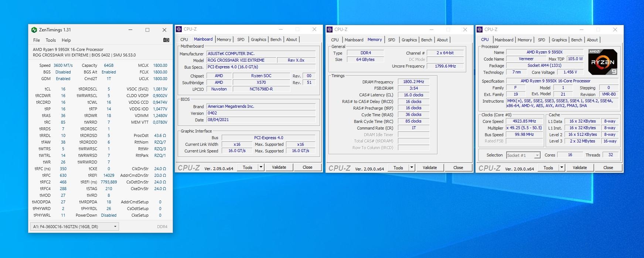Click the DRAM Frequency 1800.2 MHz field

tap(413, 82)
